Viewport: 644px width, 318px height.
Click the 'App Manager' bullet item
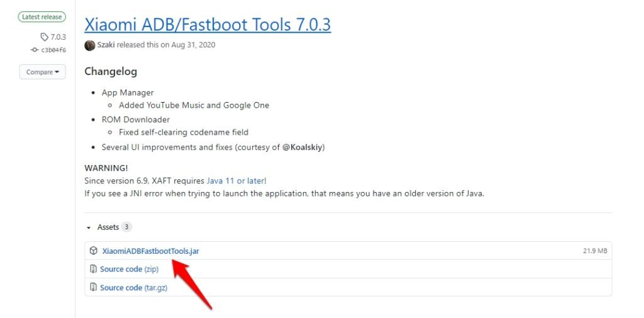[128, 93]
